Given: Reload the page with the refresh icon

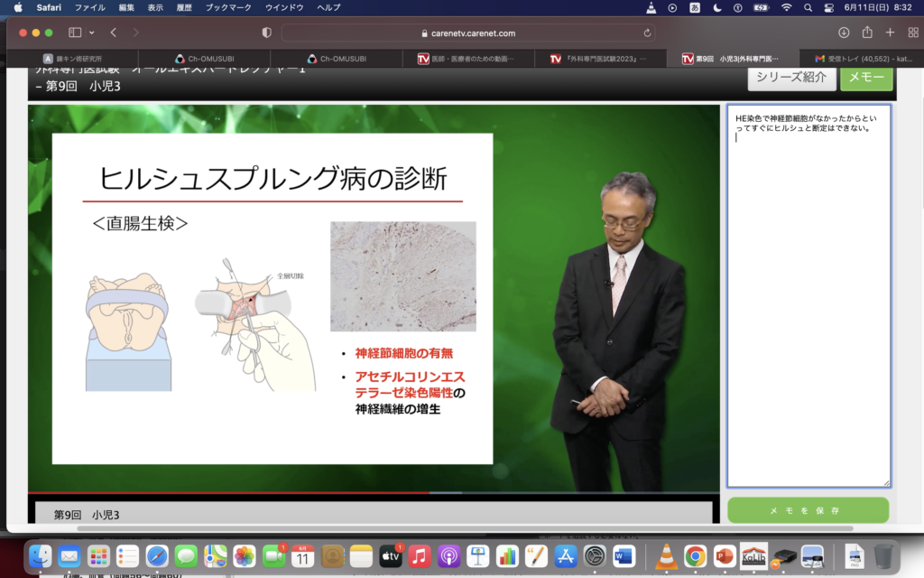Looking at the screenshot, I should tap(647, 33).
